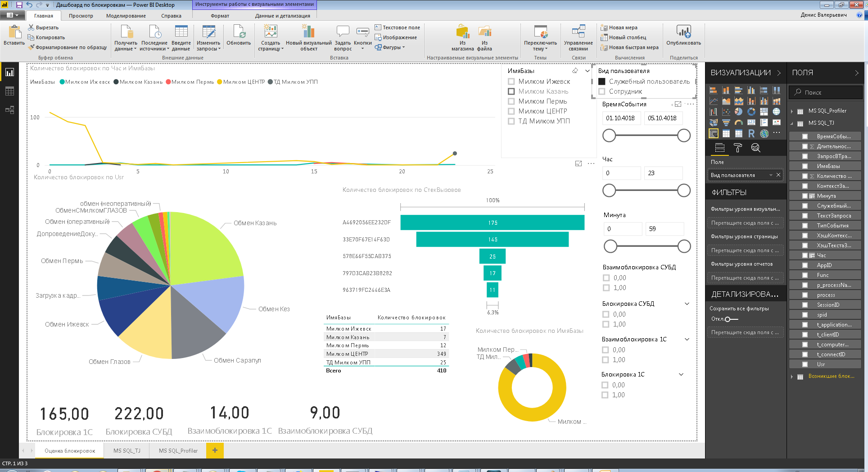The image size is (868, 472).
Task: Select the R script visual
Action: pyautogui.click(x=751, y=133)
